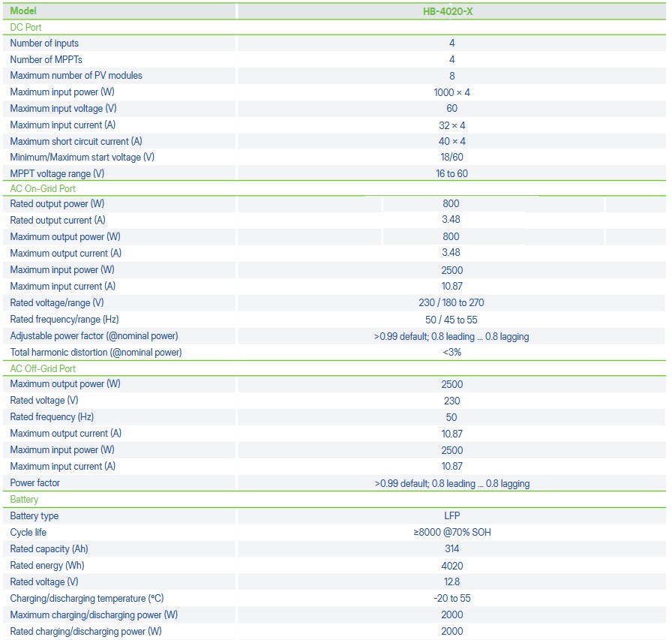
Task: Select the Battery section heading
Action: pos(24,500)
